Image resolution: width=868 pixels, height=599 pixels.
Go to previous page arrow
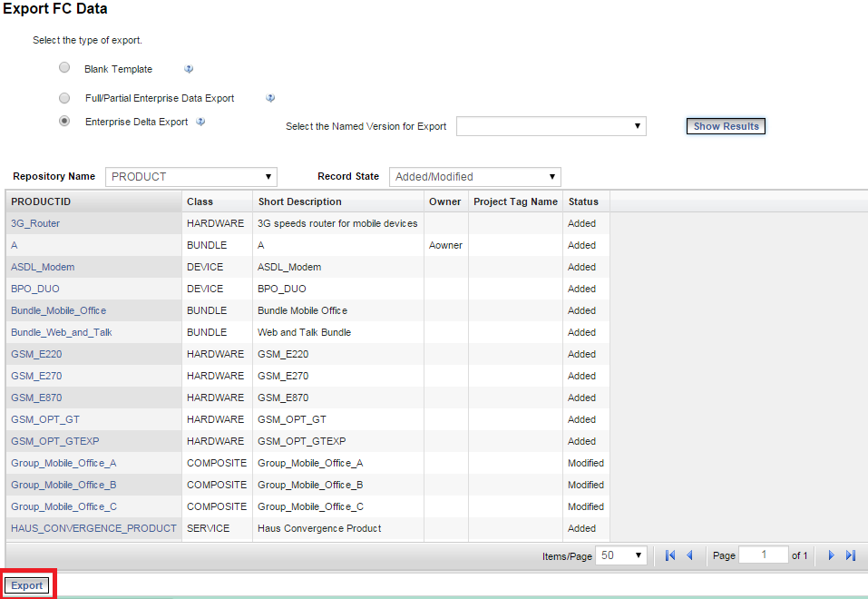click(689, 555)
